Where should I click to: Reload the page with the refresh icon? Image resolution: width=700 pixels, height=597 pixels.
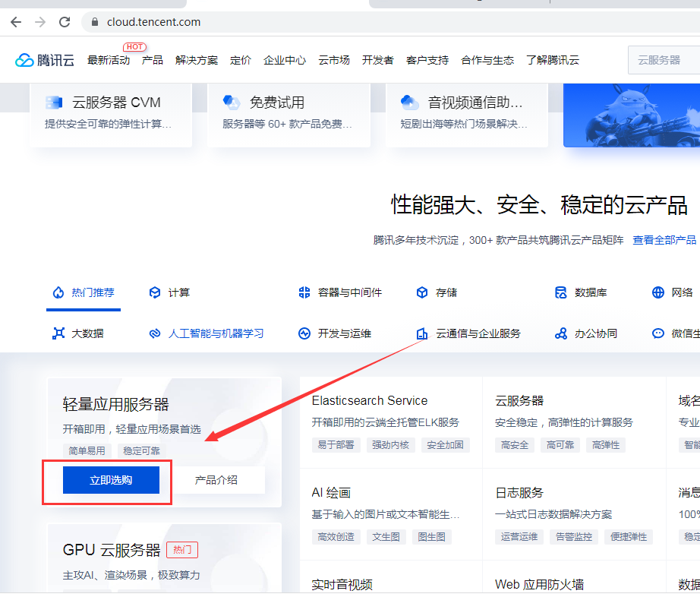click(x=65, y=22)
